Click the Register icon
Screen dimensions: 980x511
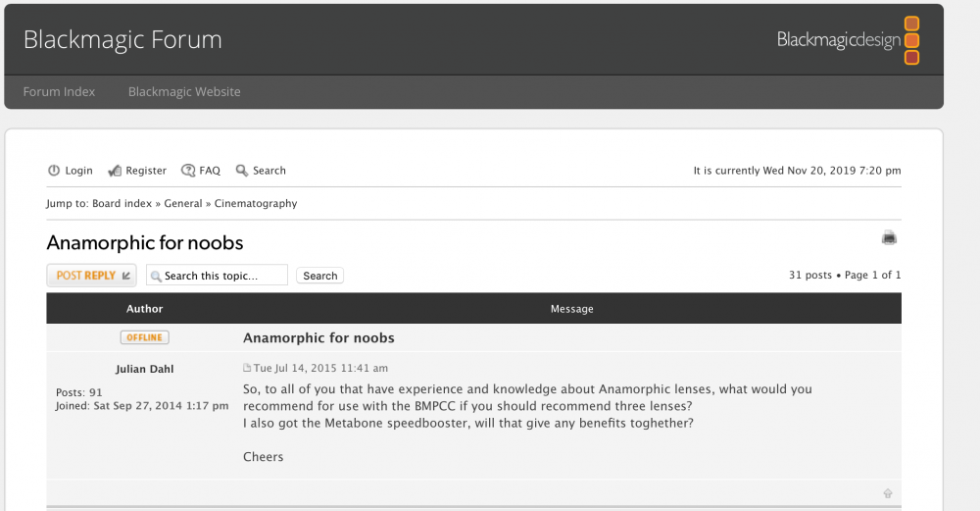coord(115,171)
